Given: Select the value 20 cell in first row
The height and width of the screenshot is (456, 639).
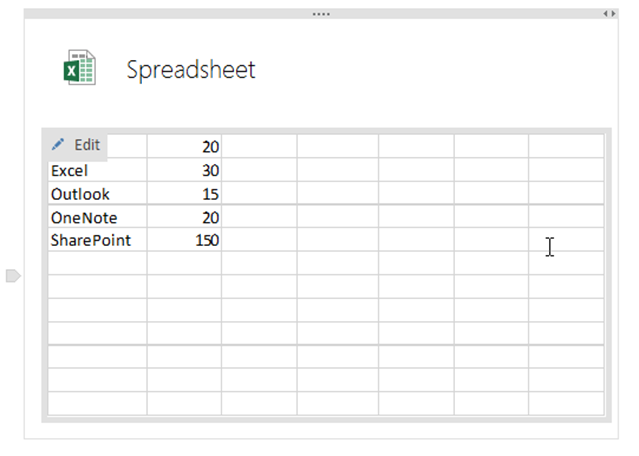Looking at the screenshot, I should coord(184,147).
